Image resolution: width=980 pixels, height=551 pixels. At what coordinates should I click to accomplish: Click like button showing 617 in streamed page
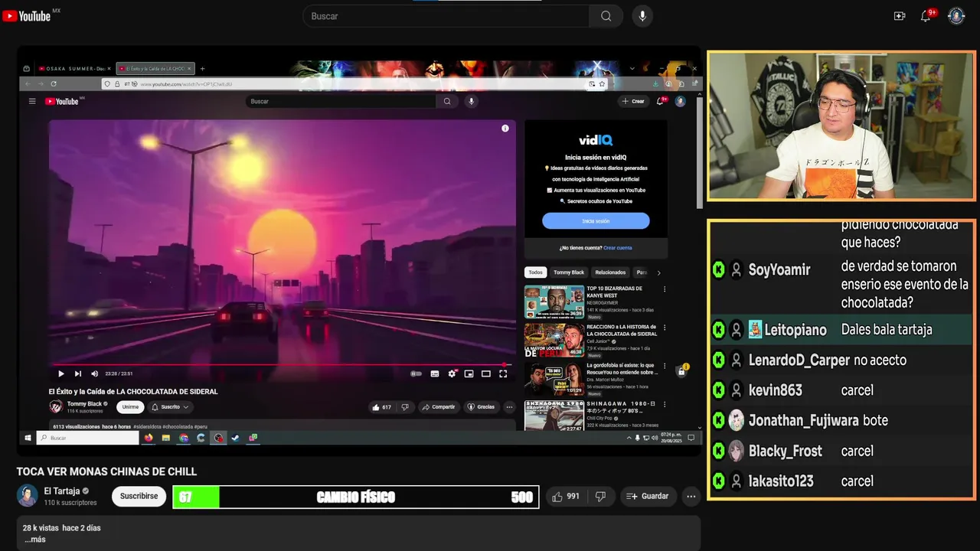382,407
